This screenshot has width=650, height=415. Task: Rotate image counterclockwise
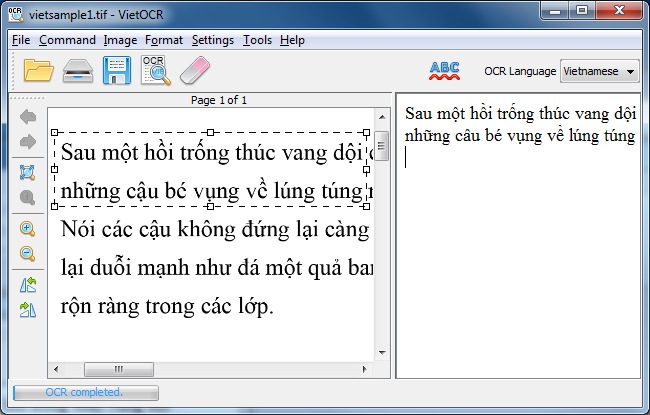click(28, 285)
